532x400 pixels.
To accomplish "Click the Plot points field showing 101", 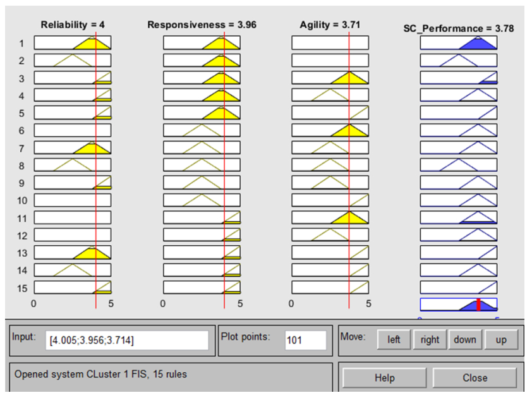I will pos(305,341).
